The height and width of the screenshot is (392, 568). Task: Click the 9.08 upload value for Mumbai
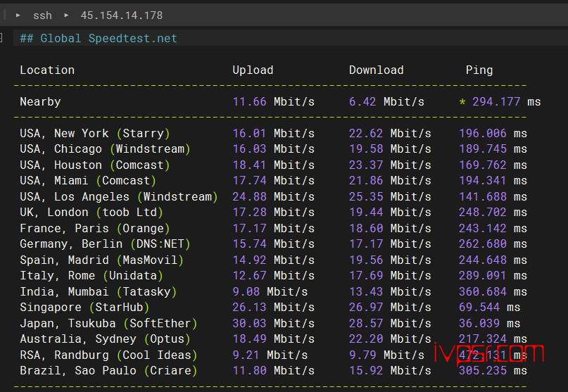click(246, 291)
